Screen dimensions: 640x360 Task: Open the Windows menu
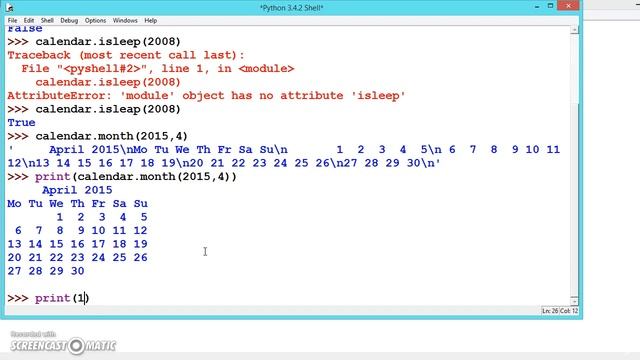point(125,20)
